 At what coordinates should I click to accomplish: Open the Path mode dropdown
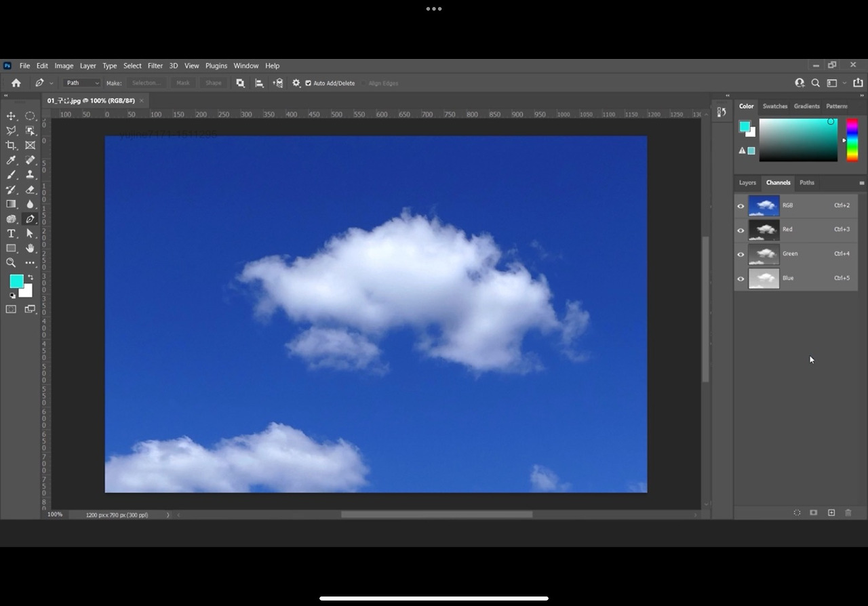click(x=82, y=83)
